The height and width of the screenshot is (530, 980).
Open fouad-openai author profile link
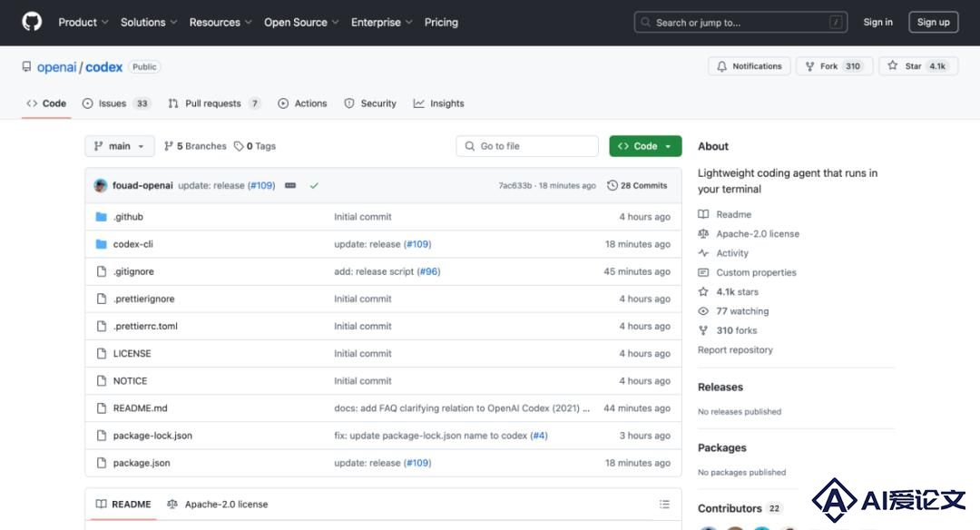[x=142, y=186]
